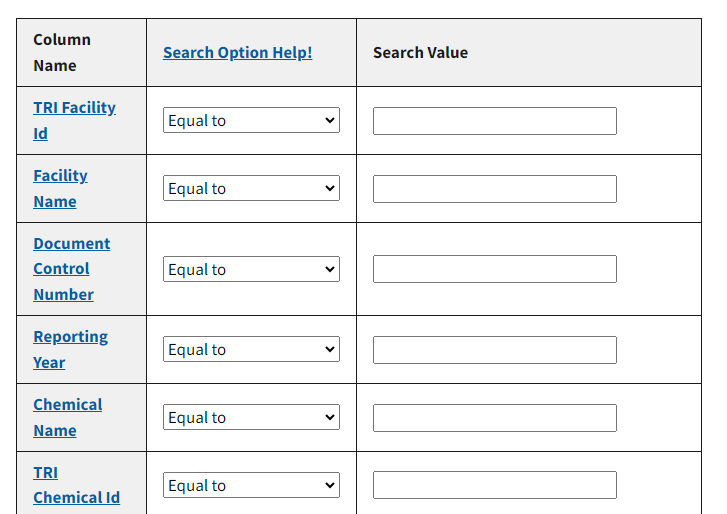Click the Search Value column header
The image size is (727, 514).
[420, 52]
